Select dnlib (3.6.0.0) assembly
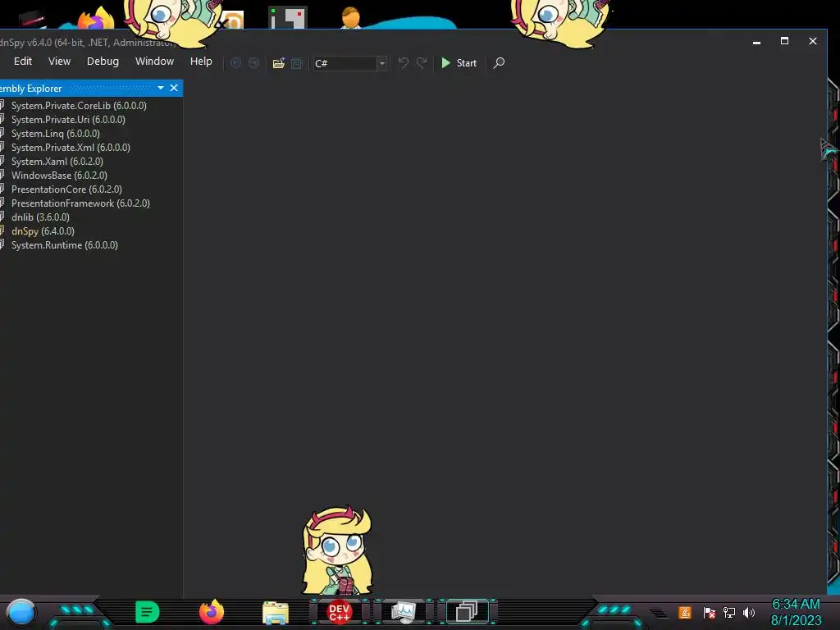Viewport: 840px width, 630px height. [40, 217]
